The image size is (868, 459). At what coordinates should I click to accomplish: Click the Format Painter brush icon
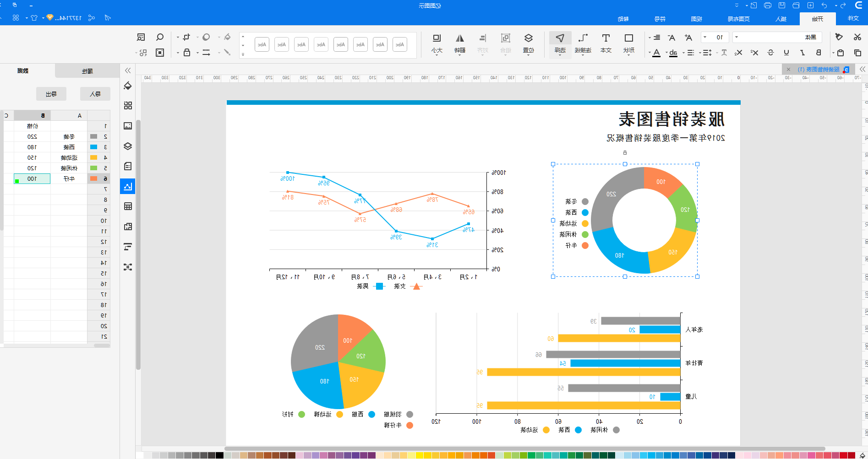[839, 37]
